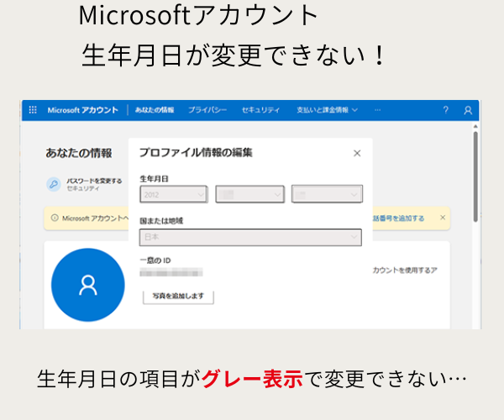Open the more options ellipsis menu

(x=378, y=110)
